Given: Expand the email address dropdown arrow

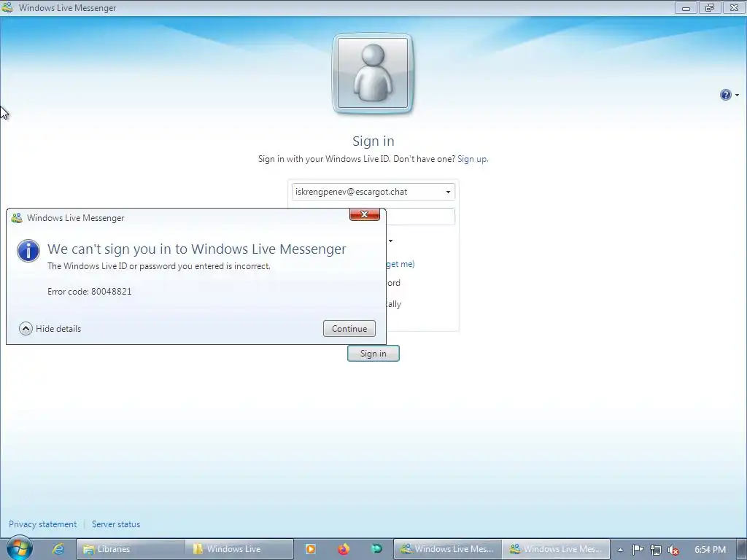Looking at the screenshot, I should 448,192.
